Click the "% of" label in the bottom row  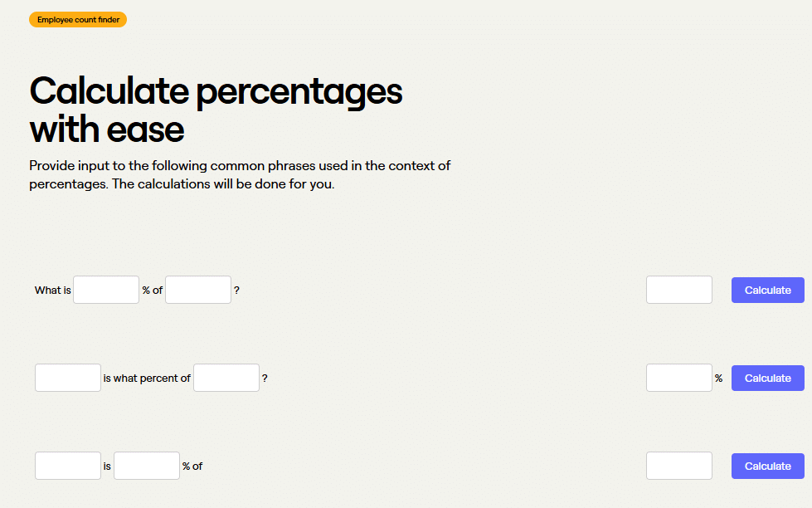192,466
